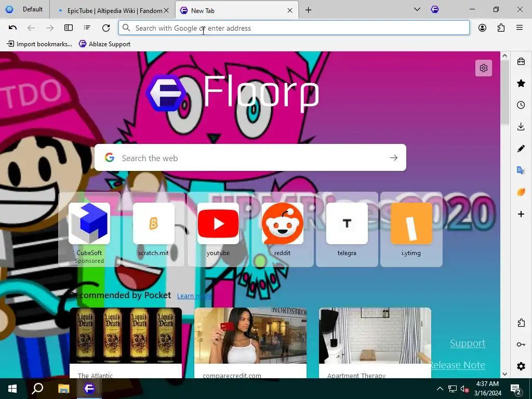Submit web search with arrow button

click(x=394, y=158)
